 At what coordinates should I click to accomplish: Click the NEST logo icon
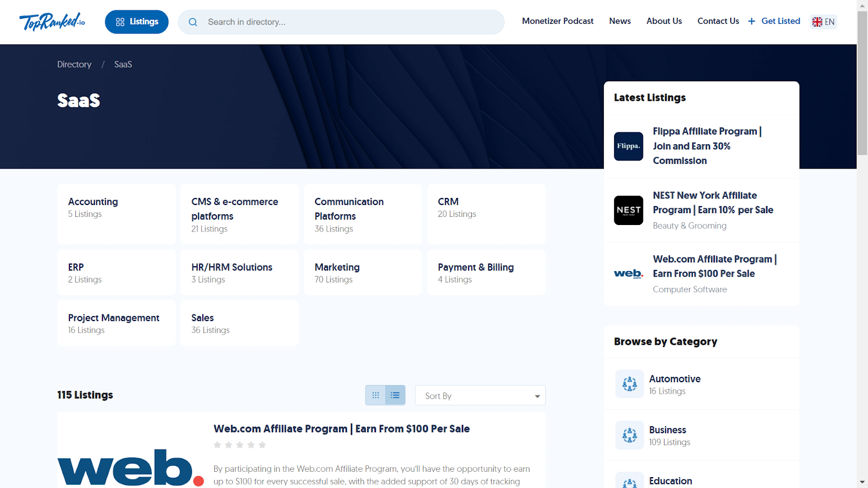(629, 210)
